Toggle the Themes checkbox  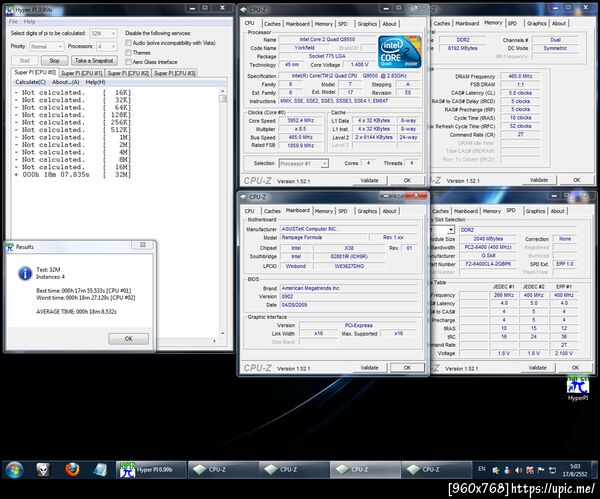click(x=128, y=52)
